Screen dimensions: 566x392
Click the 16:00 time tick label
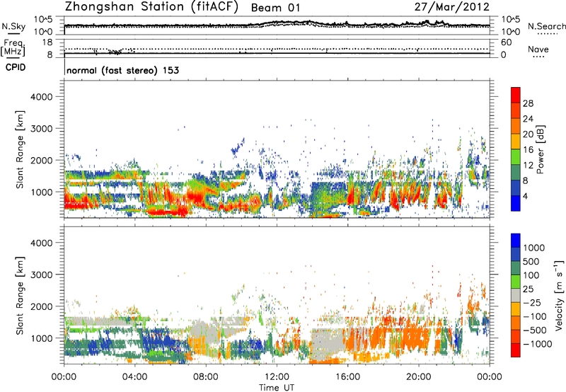(x=347, y=377)
